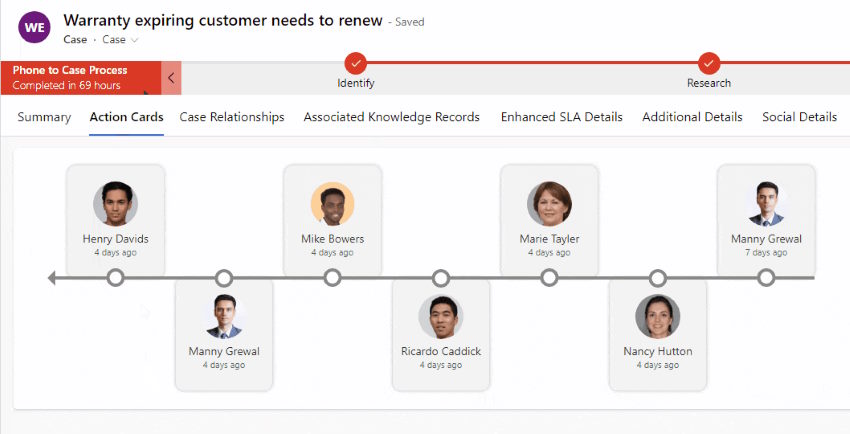Select the Identify stage checkmark

click(356, 63)
